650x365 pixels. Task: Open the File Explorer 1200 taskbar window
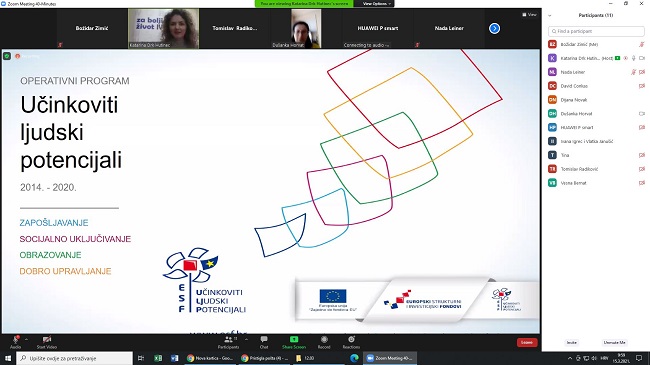click(x=319, y=358)
